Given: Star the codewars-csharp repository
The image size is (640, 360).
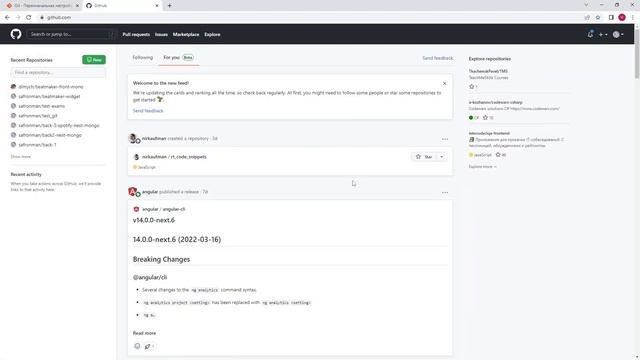Looking at the screenshot, I should click(x=485, y=118).
